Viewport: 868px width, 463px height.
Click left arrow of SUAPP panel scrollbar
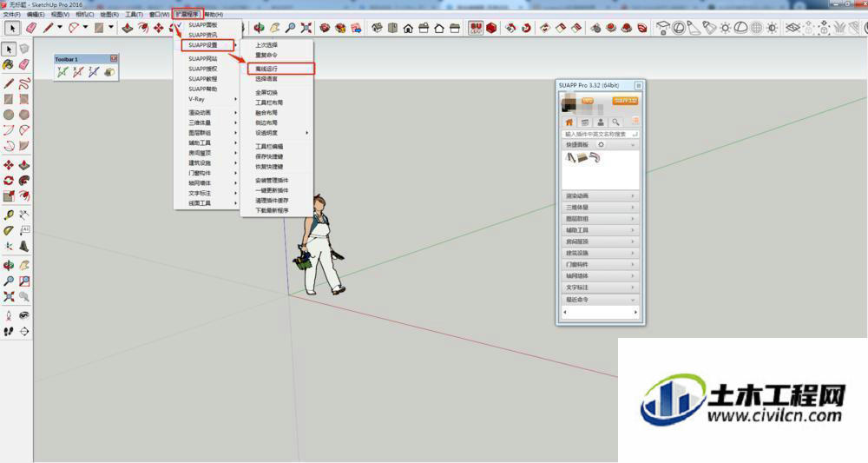tap(565, 313)
